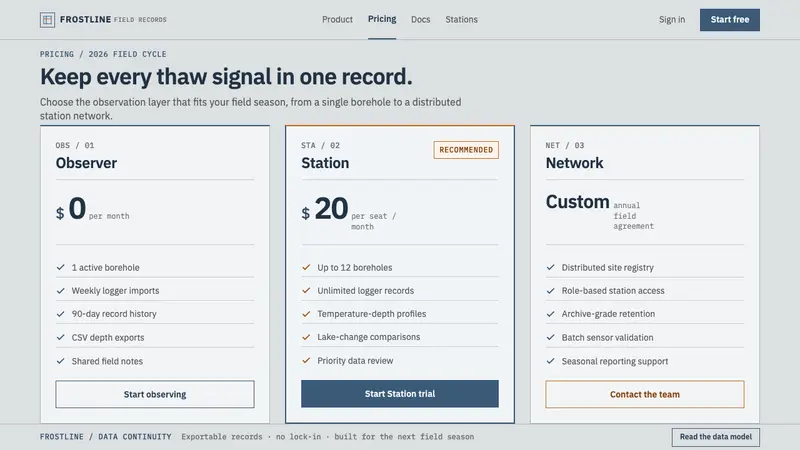The height and width of the screenshot is (450, 800).
Task: Click the 'Lake-change comparisons' text
Action: pyautogui.click(x=368, y=337)
